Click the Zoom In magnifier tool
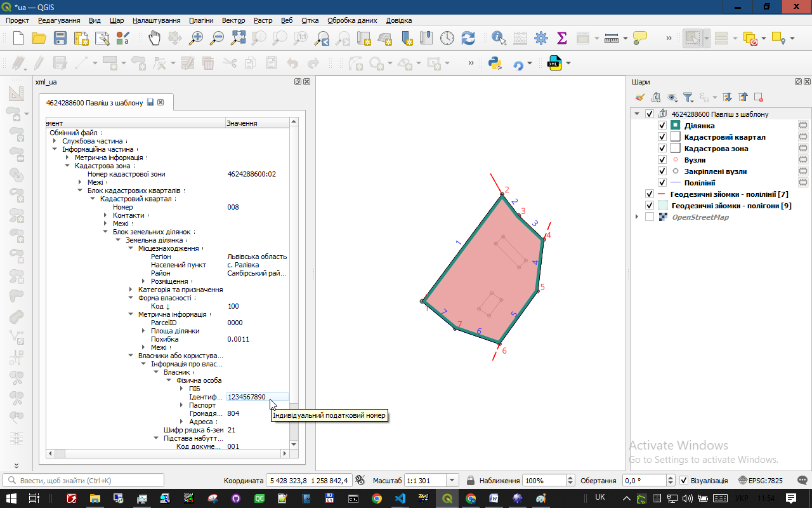812x508 pixels. point(196,38)
